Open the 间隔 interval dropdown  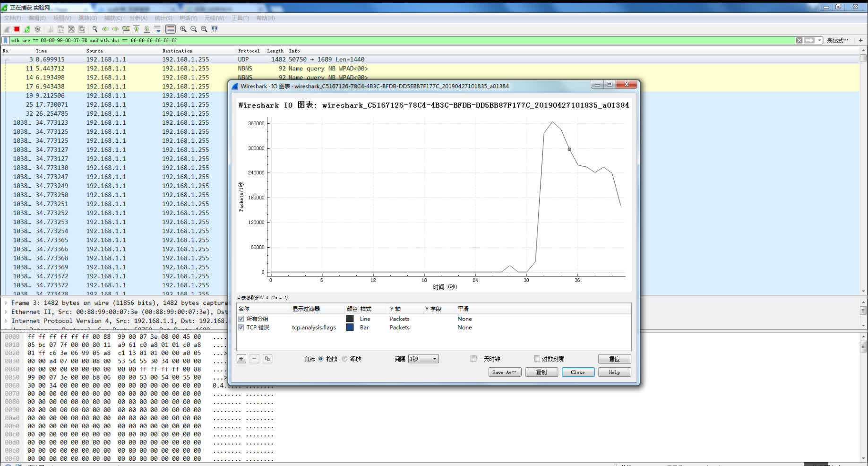(x=423, y=359)
